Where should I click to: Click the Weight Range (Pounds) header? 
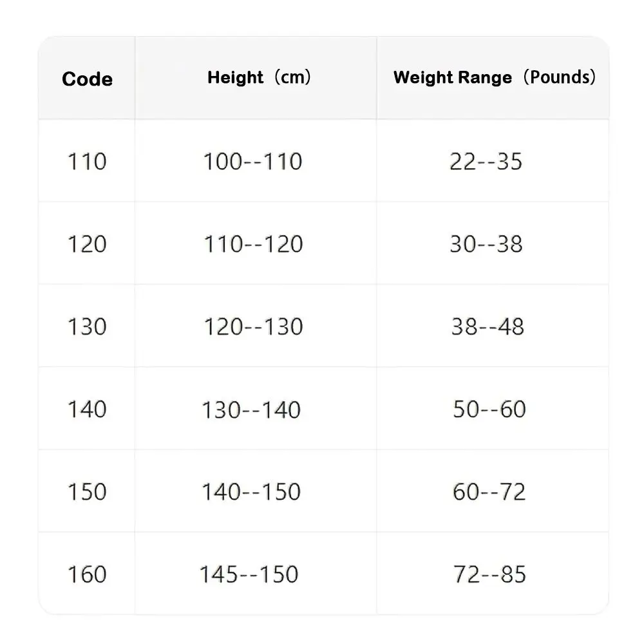click(494, 78)
